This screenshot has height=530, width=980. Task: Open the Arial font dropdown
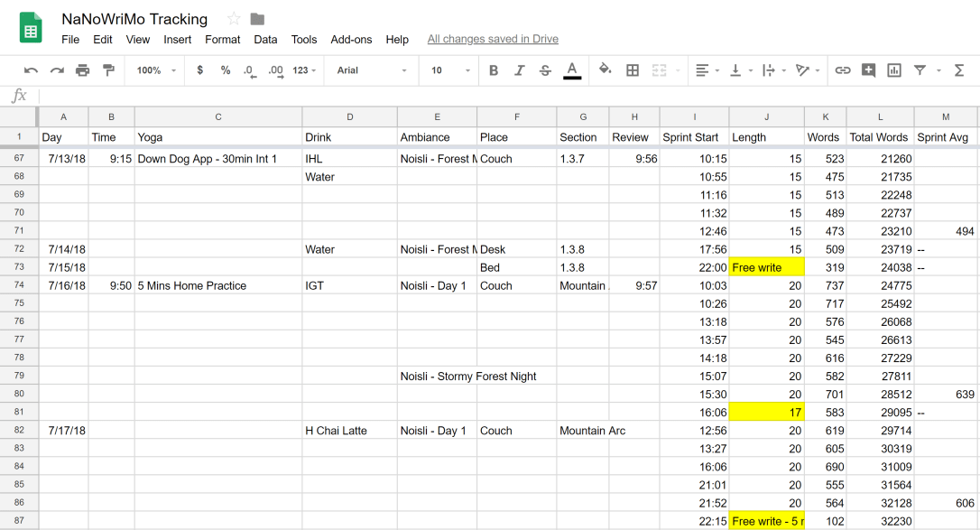(371, 70)
